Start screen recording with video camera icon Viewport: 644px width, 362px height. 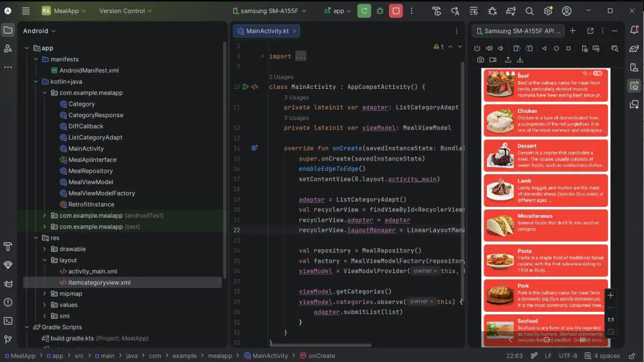click(493, 60)
